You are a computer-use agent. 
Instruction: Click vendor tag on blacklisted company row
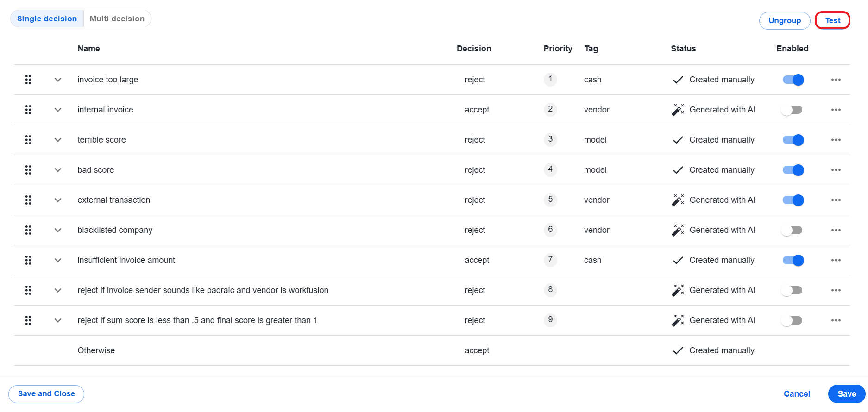tap(597, 230)
